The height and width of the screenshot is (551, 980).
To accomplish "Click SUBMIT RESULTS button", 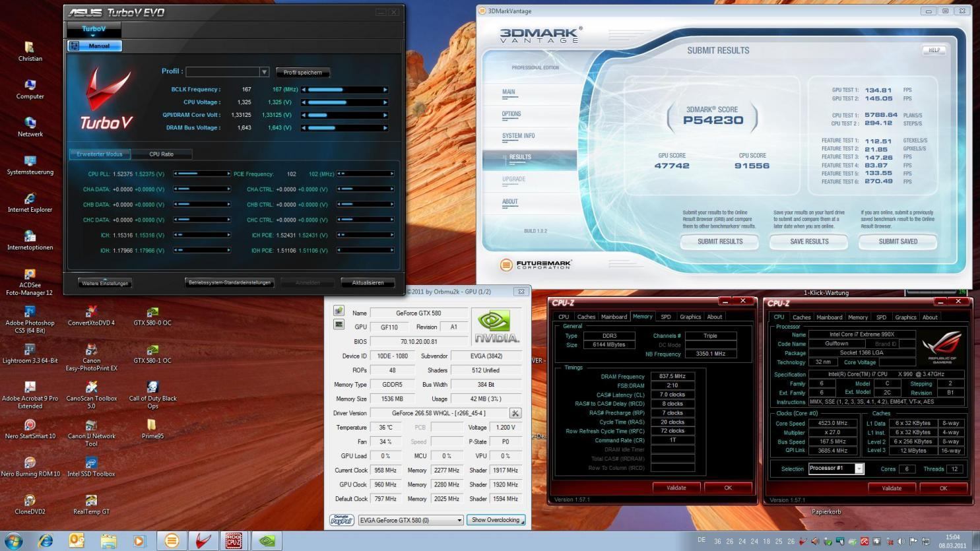I will pos(720,242).
